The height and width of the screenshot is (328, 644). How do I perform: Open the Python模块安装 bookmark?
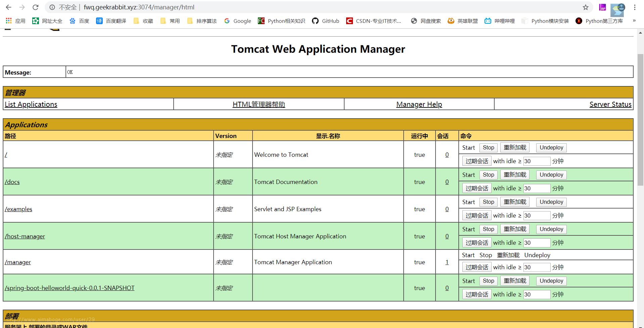click(545, 21)
